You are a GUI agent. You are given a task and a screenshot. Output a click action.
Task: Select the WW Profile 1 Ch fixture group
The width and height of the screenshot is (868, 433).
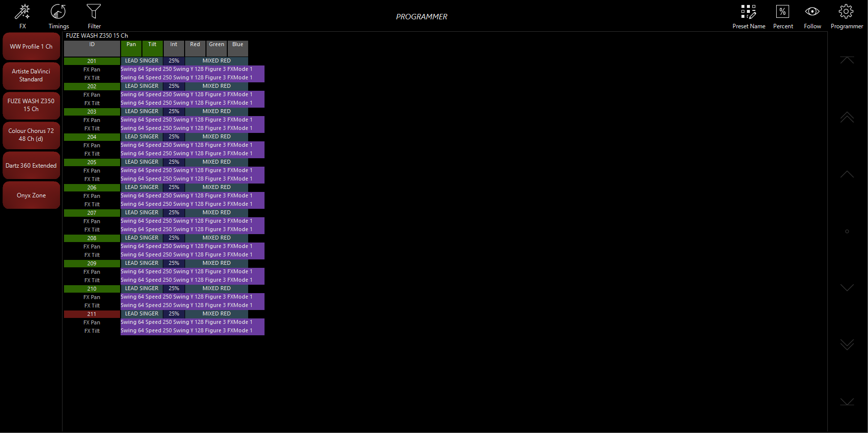tap(31, 47)
